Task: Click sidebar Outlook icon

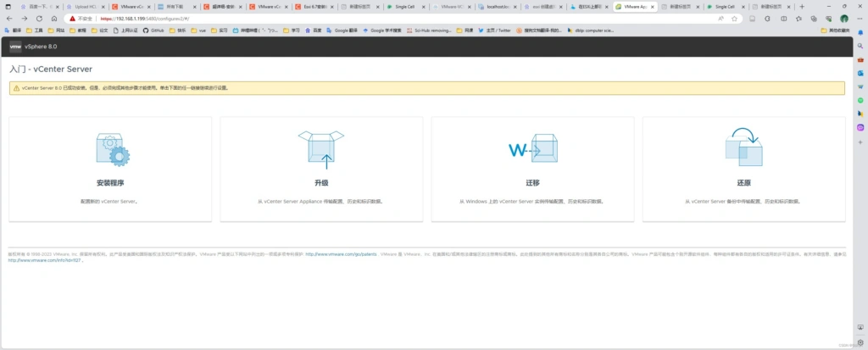Action: pos(860,73)
